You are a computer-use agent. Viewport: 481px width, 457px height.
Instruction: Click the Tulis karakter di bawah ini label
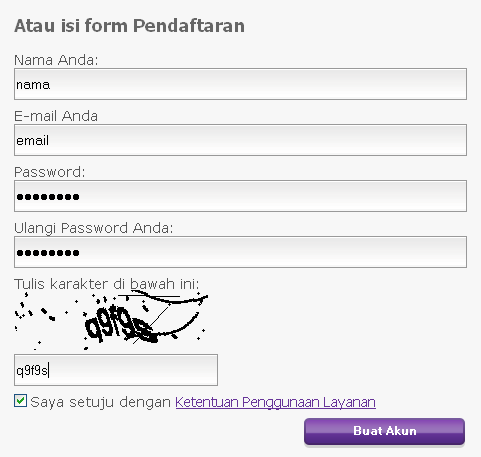tap(107, 284)
